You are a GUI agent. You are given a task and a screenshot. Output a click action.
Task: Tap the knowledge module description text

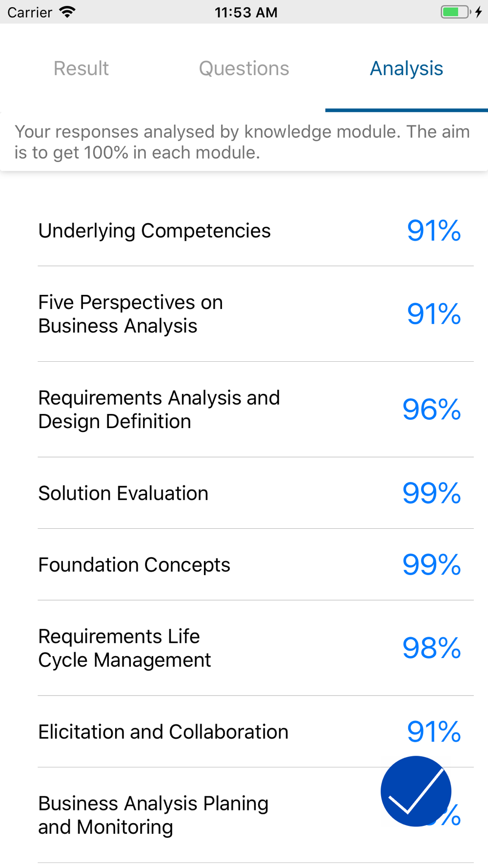pos(242,142)
